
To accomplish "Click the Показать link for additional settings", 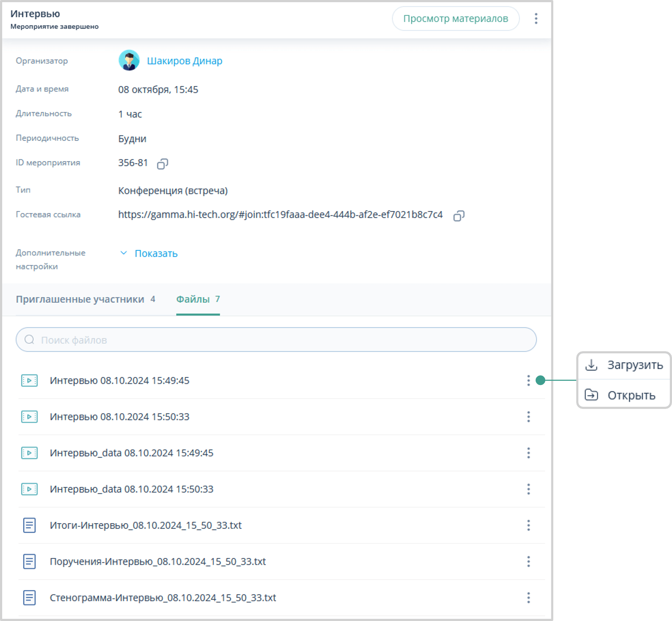I will coord(156,254).
